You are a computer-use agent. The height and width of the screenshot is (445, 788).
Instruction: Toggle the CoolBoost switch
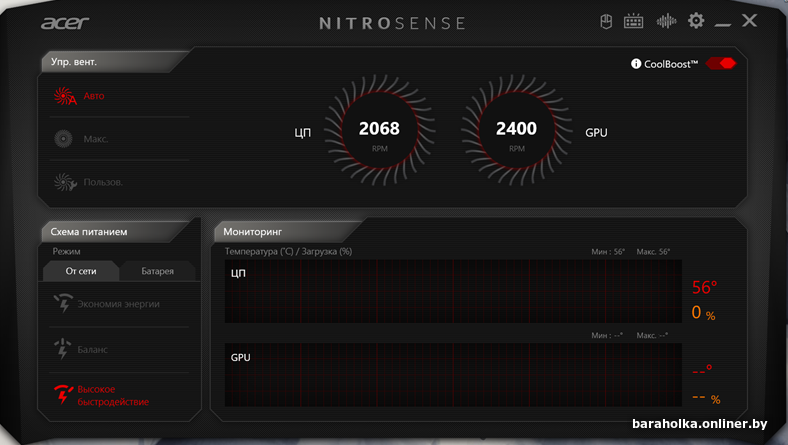tap(721, 63)
